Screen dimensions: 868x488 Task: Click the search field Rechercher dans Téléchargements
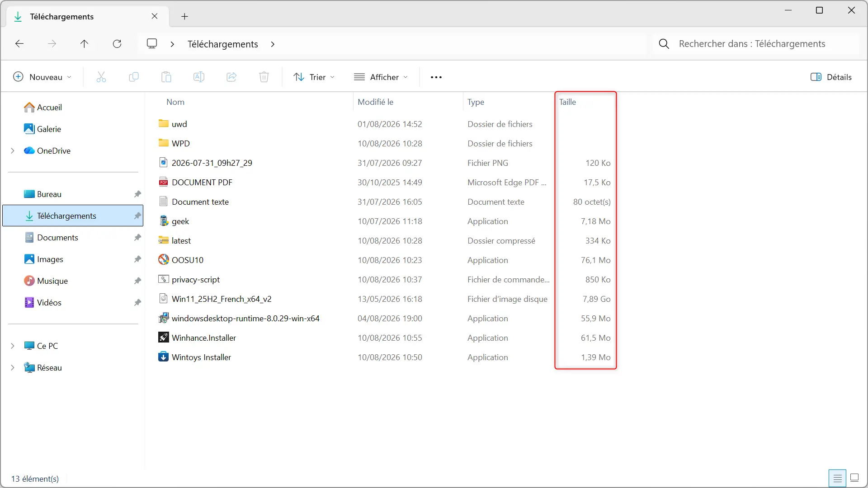point(756,44)
